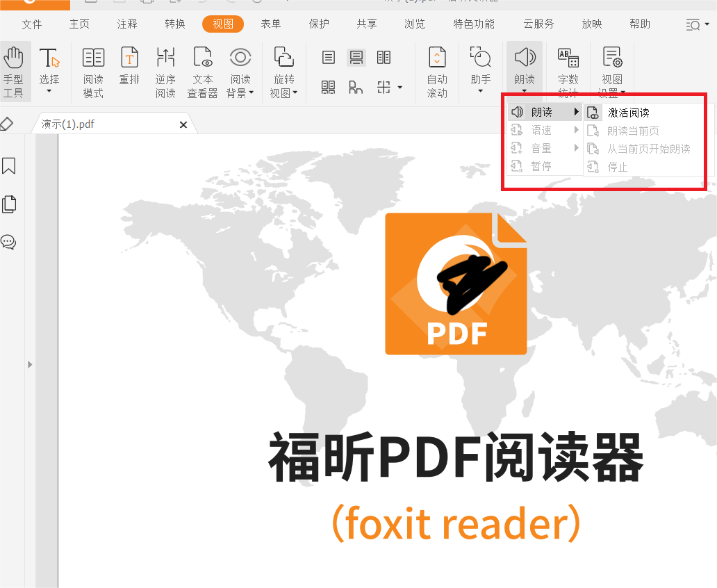717x588 pixels.
Task: Expand the dropdown under 助手
Action: point(481,91)
